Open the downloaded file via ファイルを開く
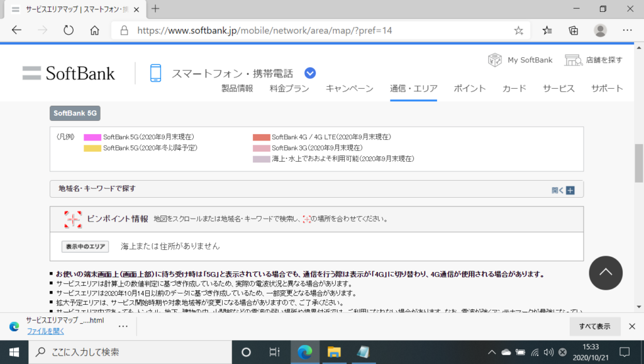This screenshot has height=364, width=644. pos(45,331)
